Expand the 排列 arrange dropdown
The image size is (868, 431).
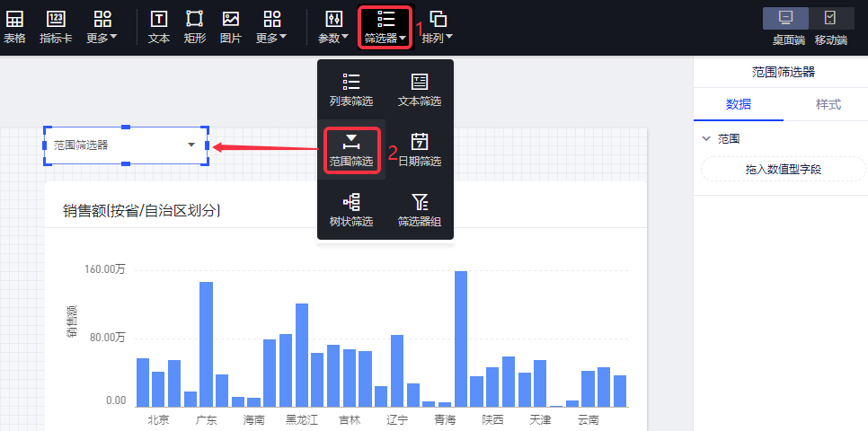(x=438, y=27)
